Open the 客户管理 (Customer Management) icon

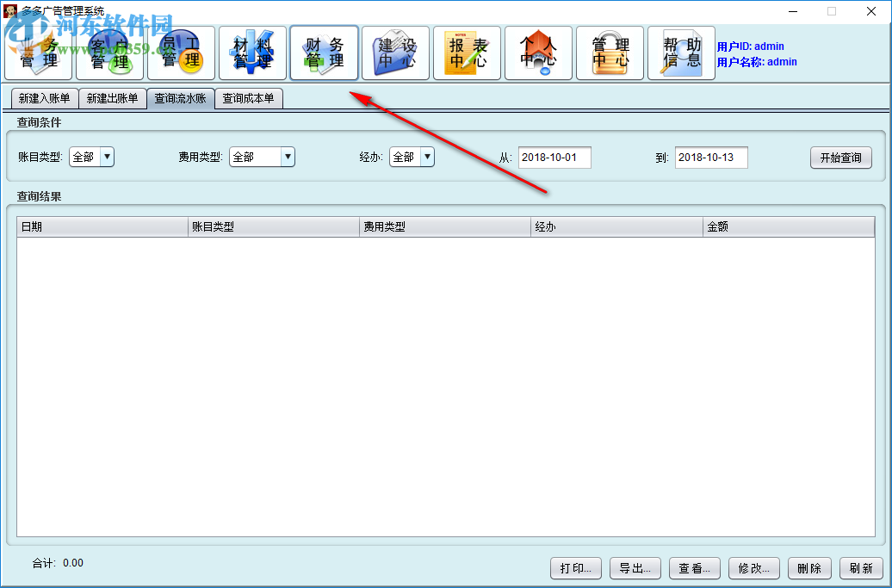[x=109, y=53]
